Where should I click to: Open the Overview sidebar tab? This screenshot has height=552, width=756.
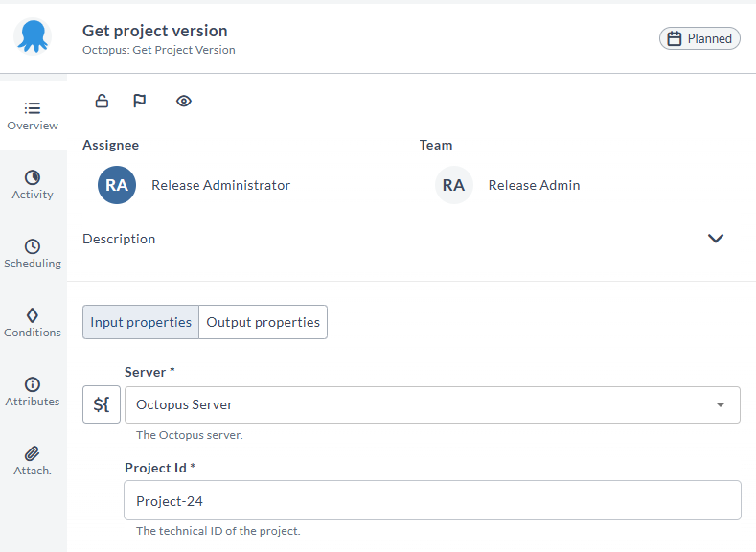tap(33, 116)
